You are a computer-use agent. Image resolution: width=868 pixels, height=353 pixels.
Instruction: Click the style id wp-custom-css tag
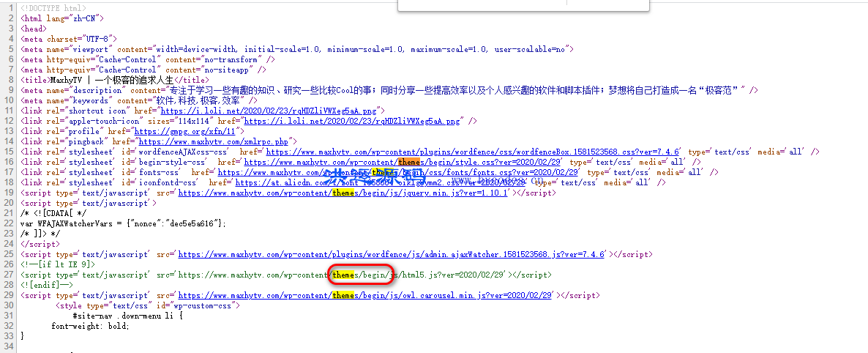point(147,305)
